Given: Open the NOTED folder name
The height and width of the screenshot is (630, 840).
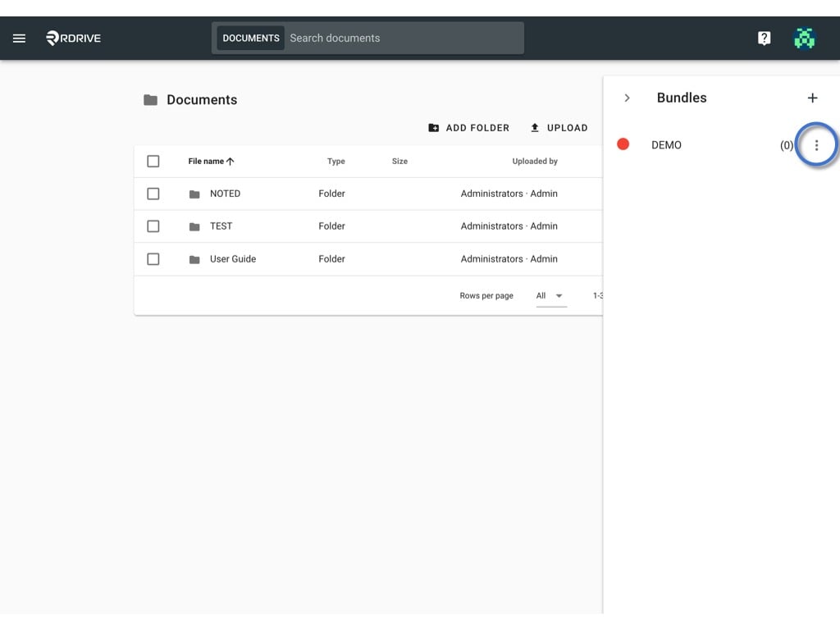Looking at the screenshot, I should (225, 194).
